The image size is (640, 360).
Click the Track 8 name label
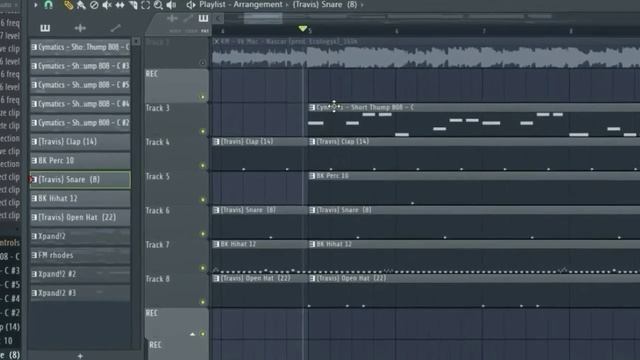click(158, 279)
